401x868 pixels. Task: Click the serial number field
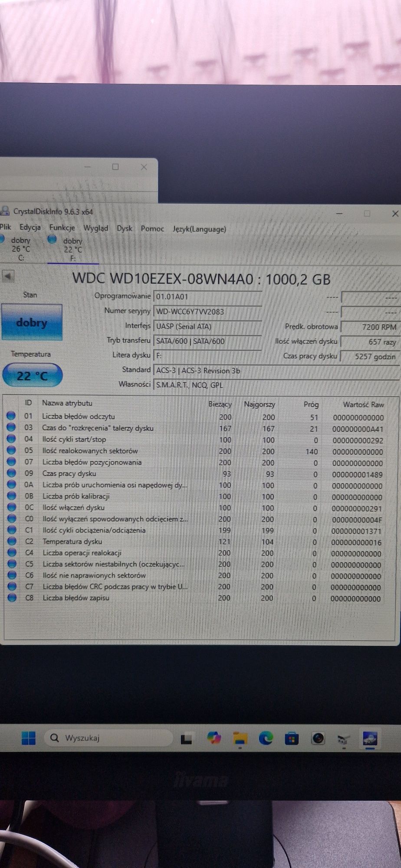(x=208, y=312)
